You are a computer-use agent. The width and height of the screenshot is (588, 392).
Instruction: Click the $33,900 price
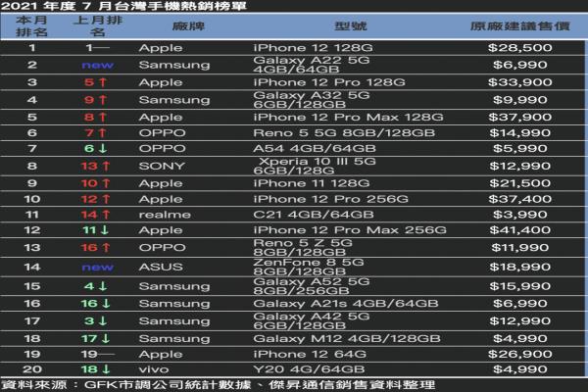click(x=519, y=82)
